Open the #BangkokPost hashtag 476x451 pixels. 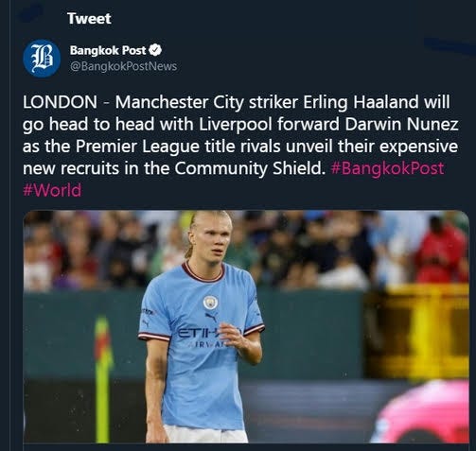tap(387, 168)
